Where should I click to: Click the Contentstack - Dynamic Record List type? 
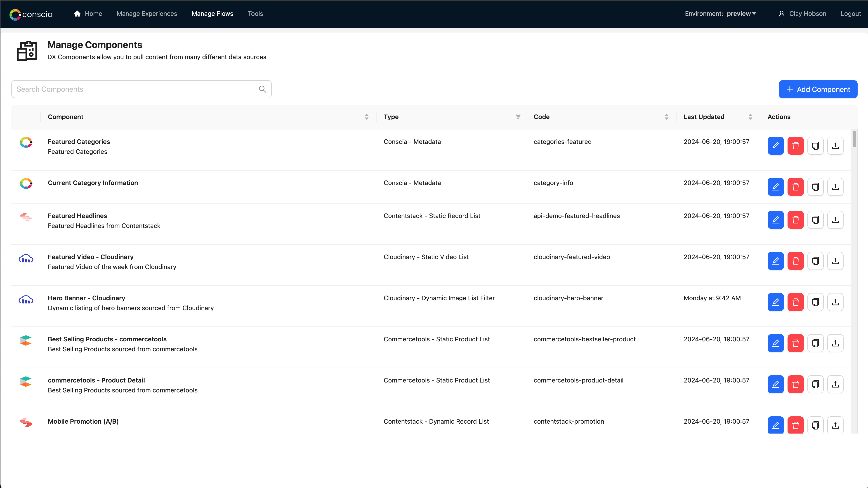click(436, 421)
